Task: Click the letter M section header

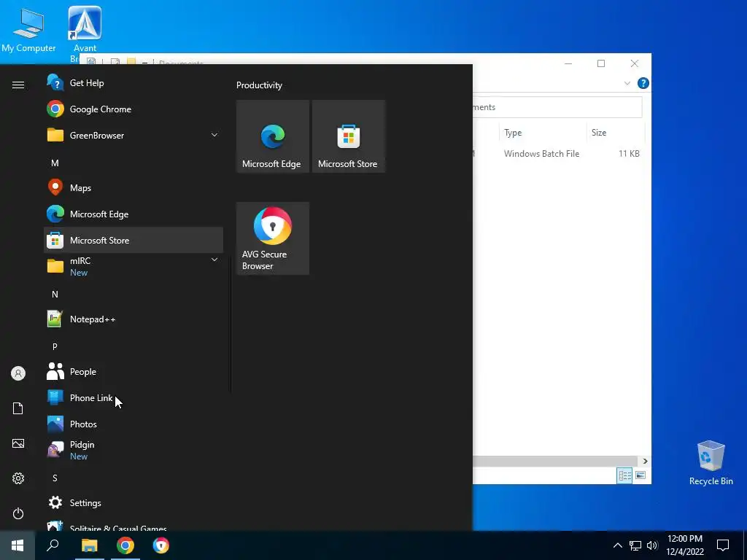Action: coord(55,163)
